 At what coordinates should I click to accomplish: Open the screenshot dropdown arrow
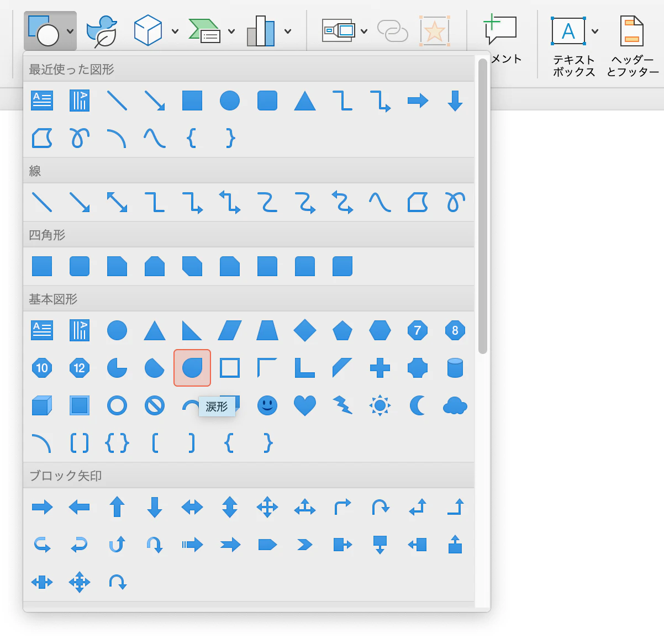pyautogui.click(x=364, y=31)
